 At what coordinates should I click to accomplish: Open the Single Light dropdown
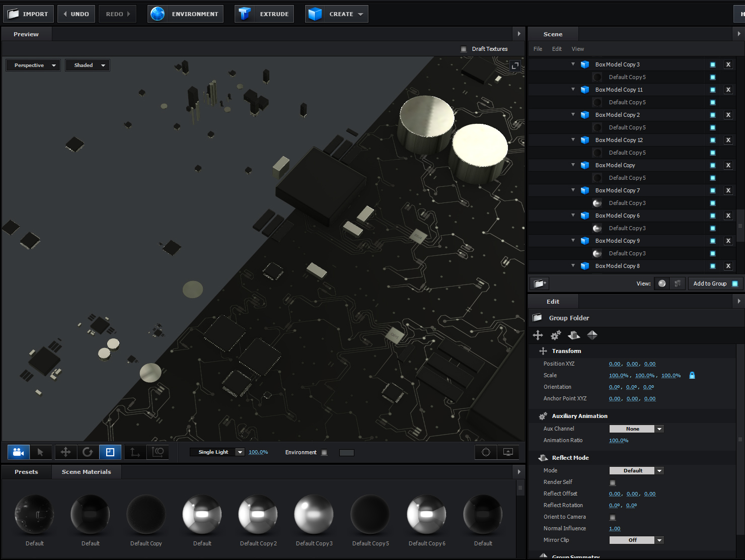pos(217,452)
